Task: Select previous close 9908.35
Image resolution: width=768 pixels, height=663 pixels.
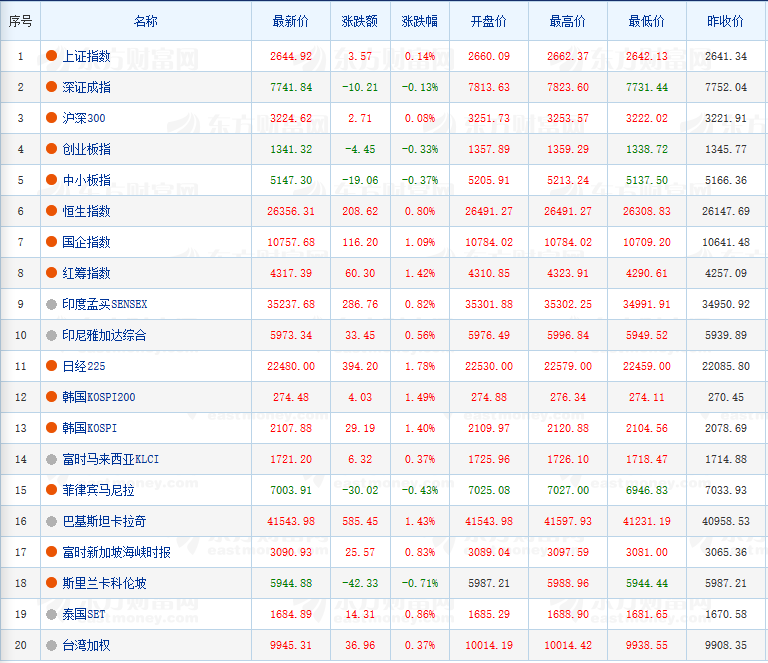Action: tap(725, 645)
